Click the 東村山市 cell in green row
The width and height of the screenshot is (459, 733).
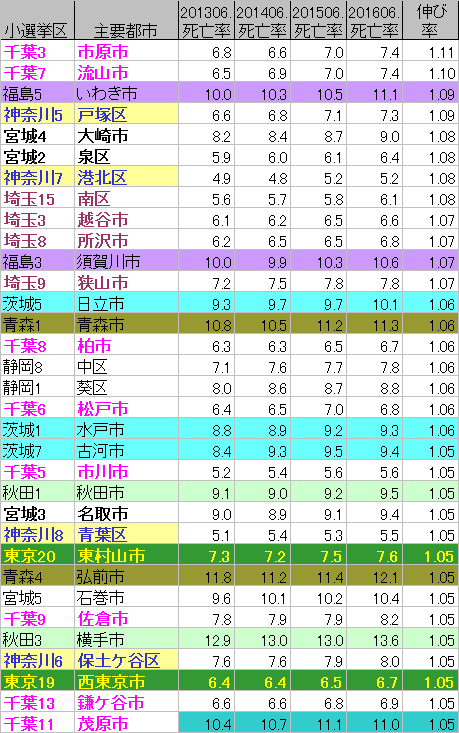click(x=126, y=555)
